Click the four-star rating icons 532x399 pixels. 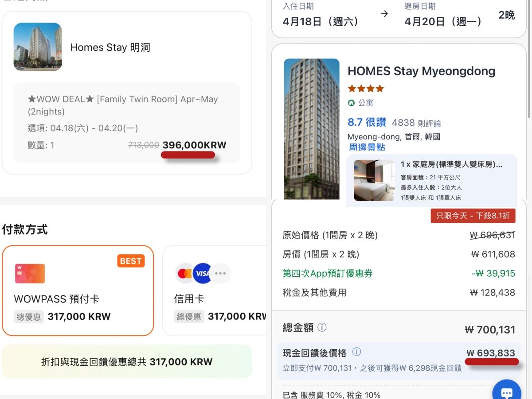366,89
